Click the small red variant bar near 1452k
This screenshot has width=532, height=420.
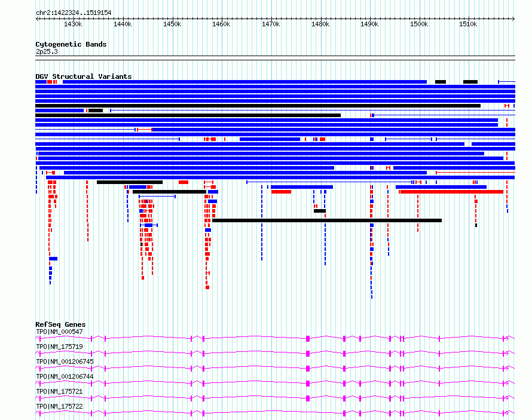click(x=184, y=182)
